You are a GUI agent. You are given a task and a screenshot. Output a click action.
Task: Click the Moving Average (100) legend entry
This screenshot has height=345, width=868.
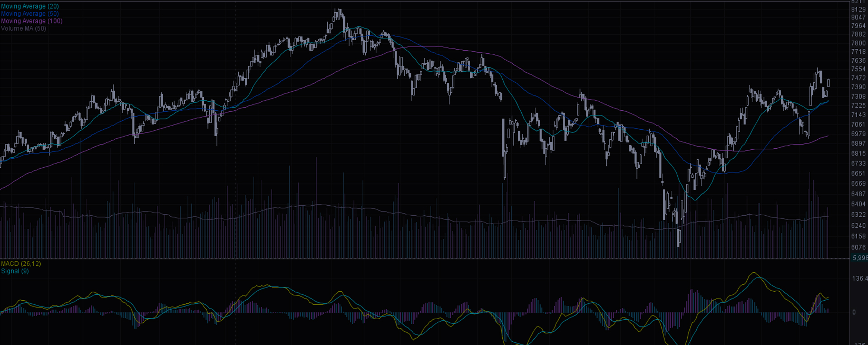tap(32, 21)
